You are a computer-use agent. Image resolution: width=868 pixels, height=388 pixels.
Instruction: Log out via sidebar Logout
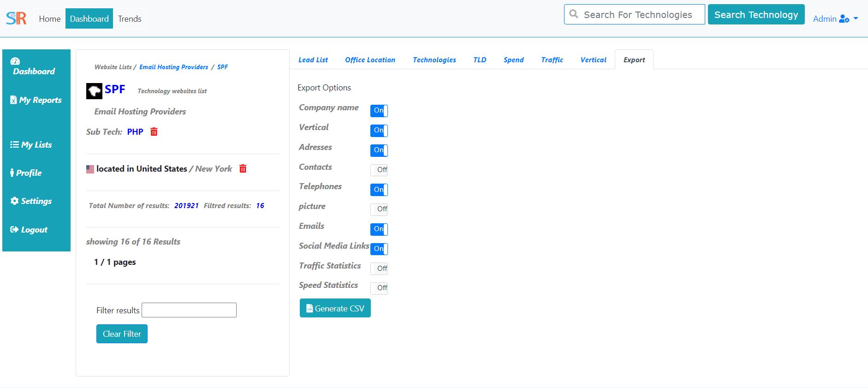pos(29,230)
